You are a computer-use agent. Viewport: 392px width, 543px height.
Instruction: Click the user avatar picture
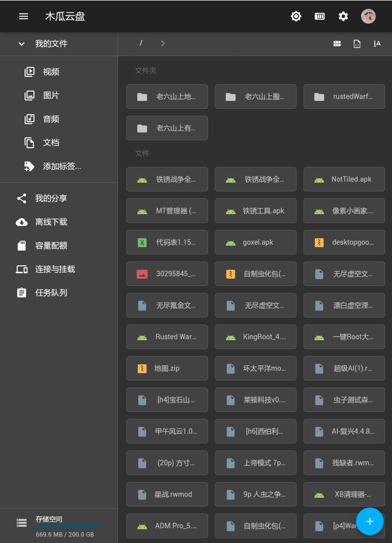[x=368, y=16]
